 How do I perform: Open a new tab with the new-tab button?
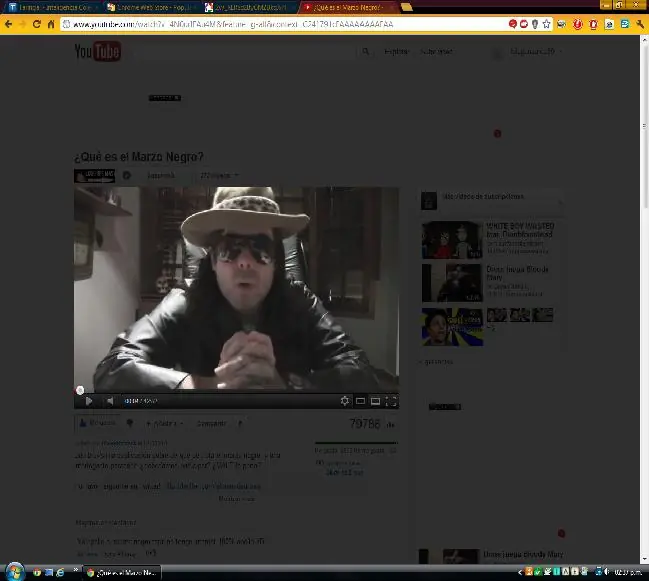[x=406, y=7]
